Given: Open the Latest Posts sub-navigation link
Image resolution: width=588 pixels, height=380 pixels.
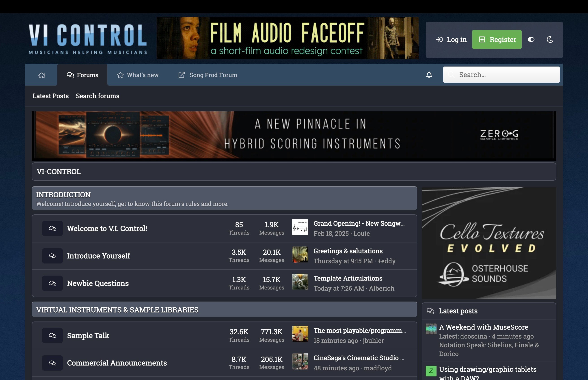Looking at the screenshot, I should [x=51, y=96].
